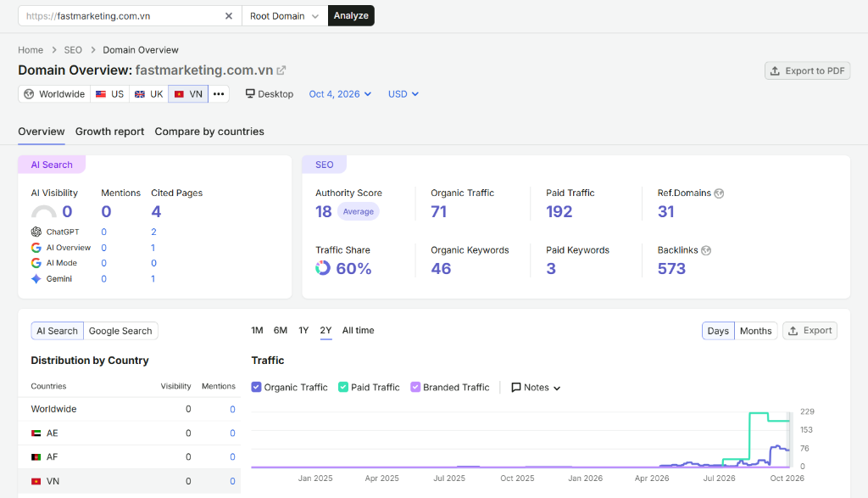Toggle the Branded Traffic checkbox
This screenshot has height=498, width=868.
[415, 387]
